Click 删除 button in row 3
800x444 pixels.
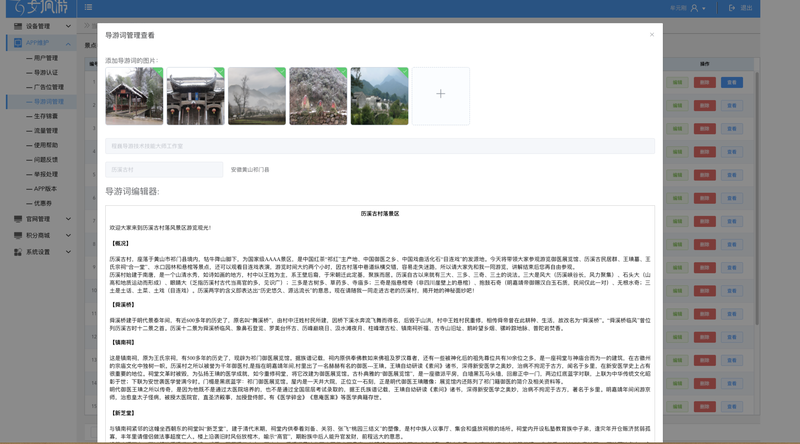click(705, 129)
